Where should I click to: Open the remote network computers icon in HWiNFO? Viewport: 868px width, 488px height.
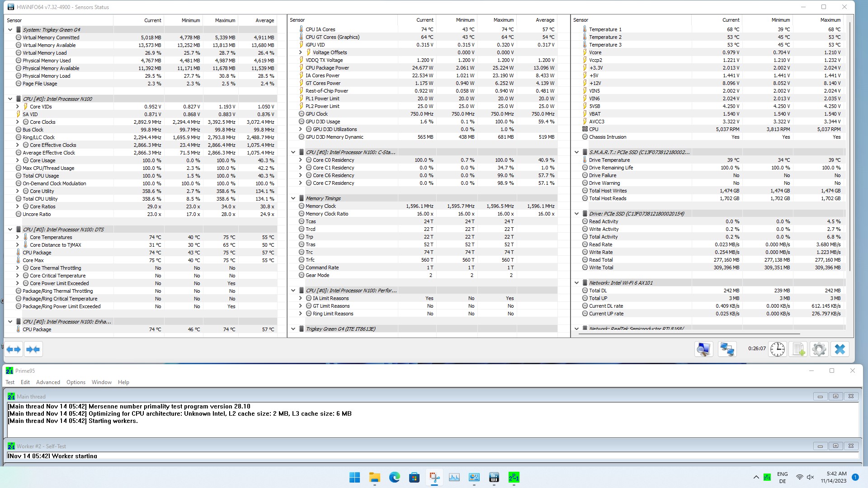click(727, 349)
